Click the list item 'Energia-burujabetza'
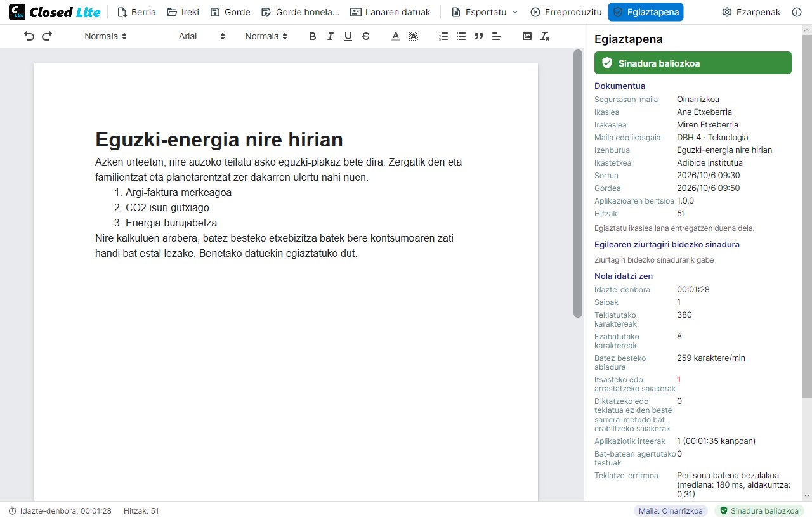 pos(171,223)
